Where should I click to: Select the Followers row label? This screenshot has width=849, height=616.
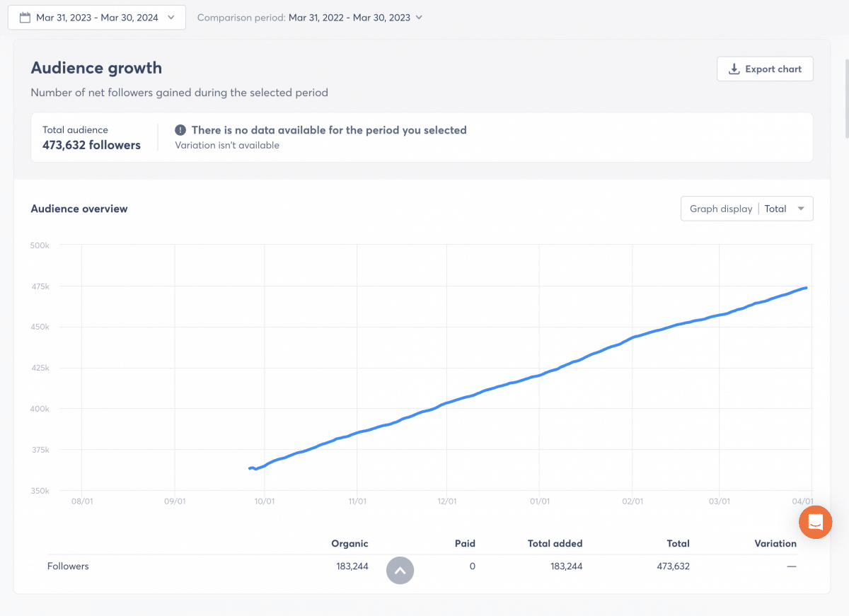(x=68, y=566)
